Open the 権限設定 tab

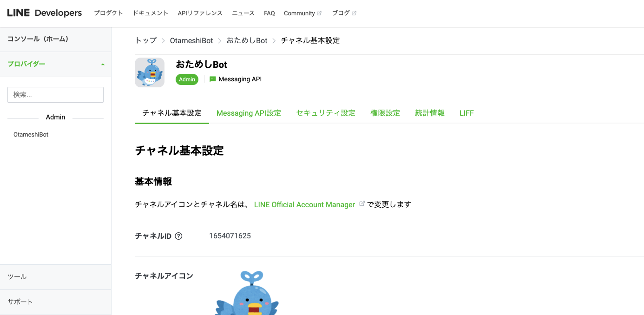point(385,113)
